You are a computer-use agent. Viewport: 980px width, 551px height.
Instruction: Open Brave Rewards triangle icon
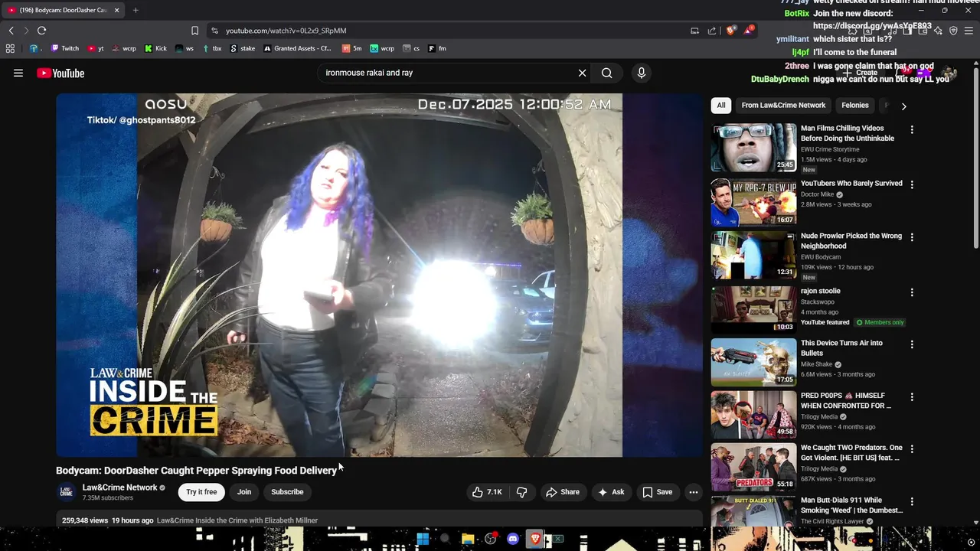click(749, 31)
